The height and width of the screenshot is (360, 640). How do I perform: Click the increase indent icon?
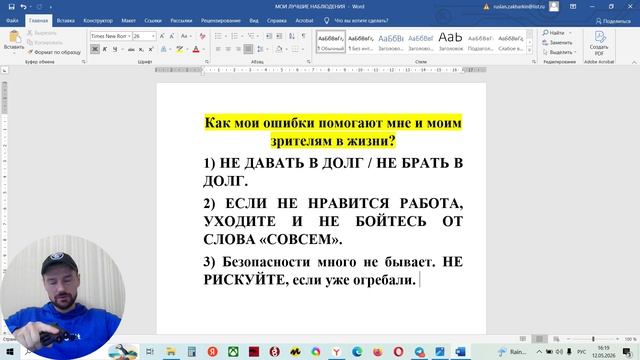[279, 36]
